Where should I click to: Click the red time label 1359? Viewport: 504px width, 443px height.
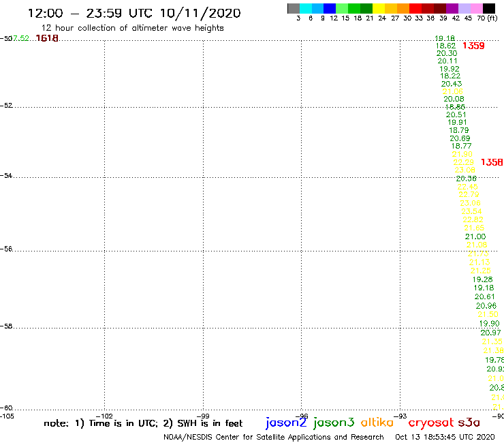pos(473,46)
